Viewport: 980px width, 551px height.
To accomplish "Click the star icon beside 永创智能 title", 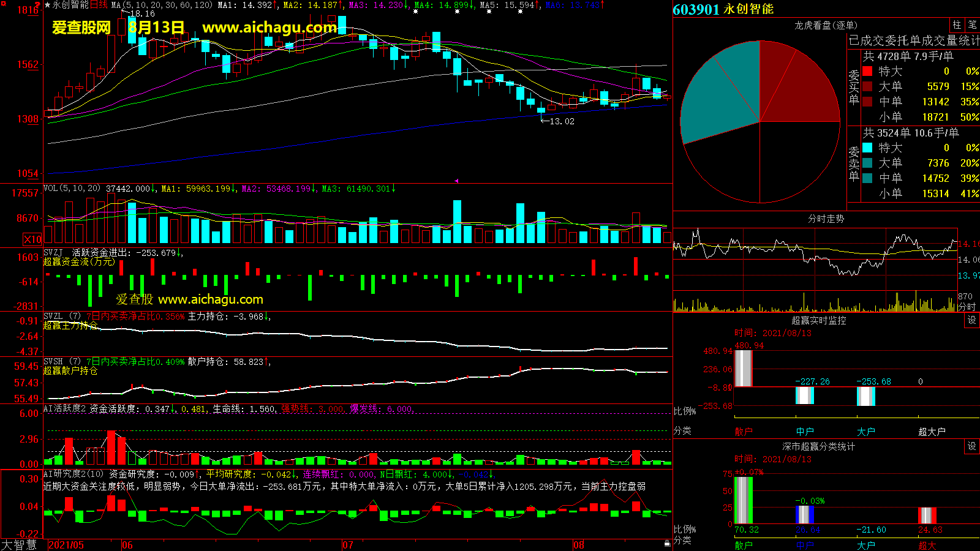I will (x=47, y=5).
